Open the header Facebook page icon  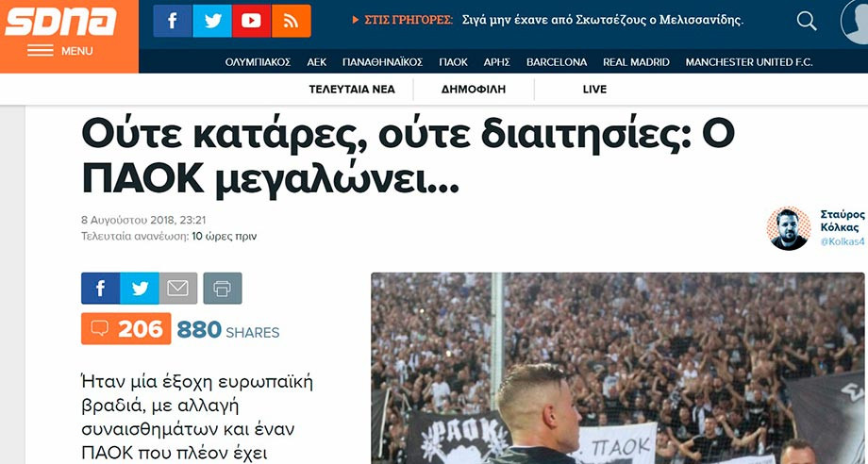coord(173,21)
